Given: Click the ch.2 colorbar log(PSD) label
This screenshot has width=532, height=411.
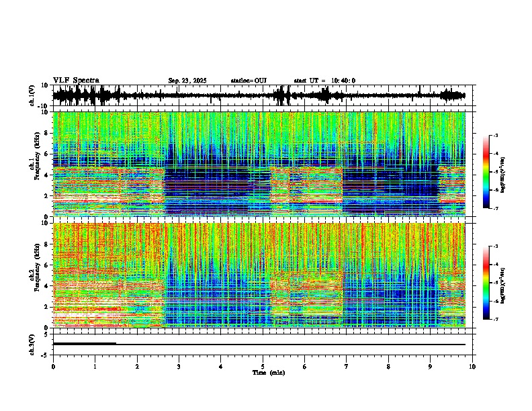Looking at the screenshot, I should 503,285.
